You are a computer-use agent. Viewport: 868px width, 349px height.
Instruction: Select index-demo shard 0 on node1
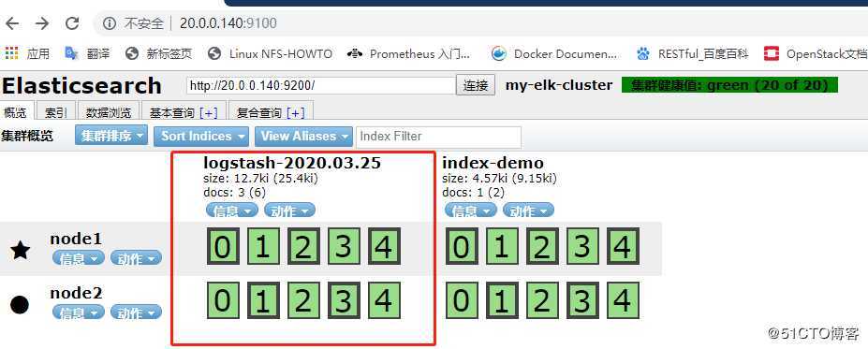coord(462,246)
